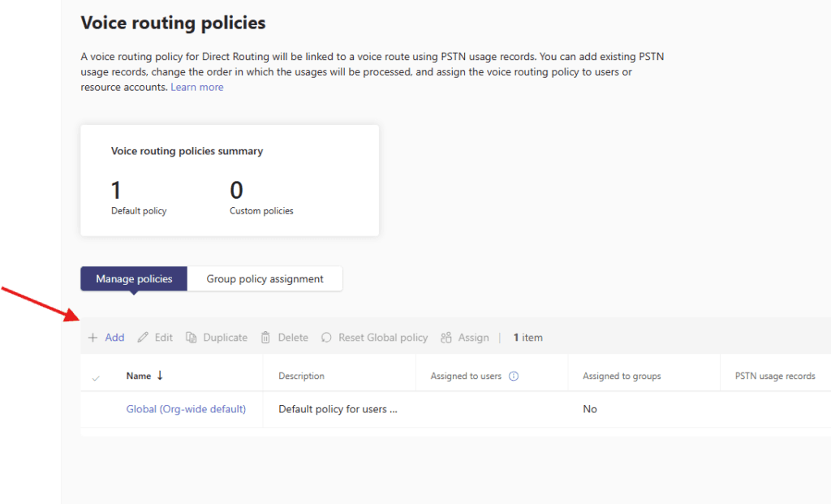Click the Reset Global policy icon

327,338
